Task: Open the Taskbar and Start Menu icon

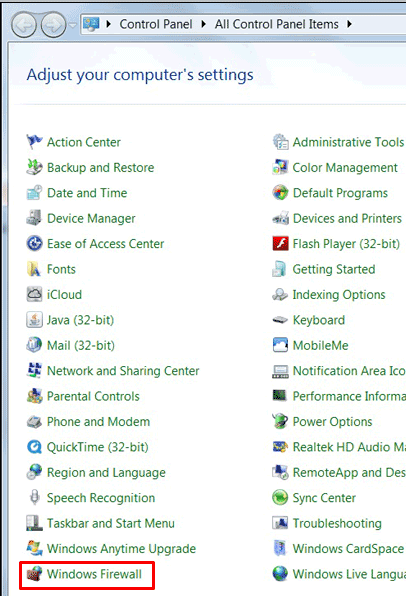Action: point(34,523)
